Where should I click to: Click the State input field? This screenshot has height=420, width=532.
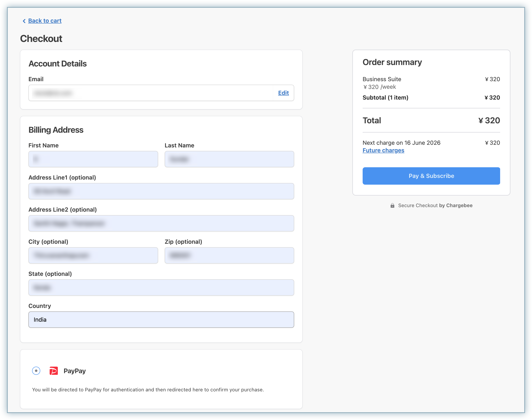coord(161,287)
